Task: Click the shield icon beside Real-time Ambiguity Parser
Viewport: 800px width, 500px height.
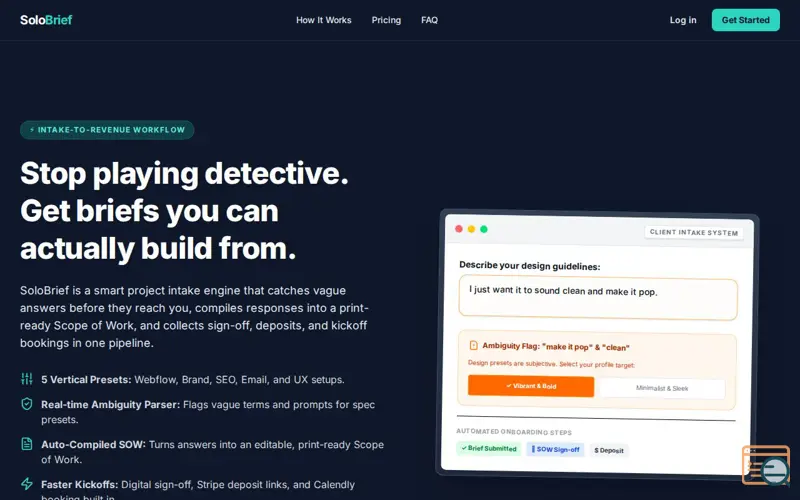Action: coord(27,404)
